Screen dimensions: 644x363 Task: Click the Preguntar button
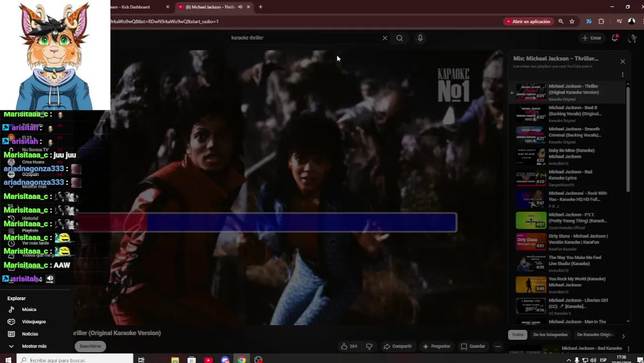[x=436, y=346]
